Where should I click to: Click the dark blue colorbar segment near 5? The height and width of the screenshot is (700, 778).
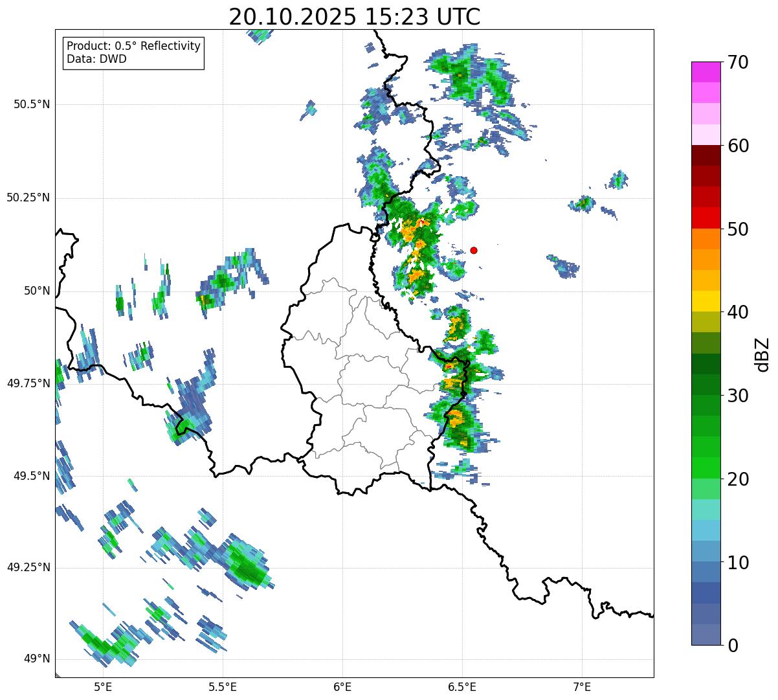[x=706, y=593]
